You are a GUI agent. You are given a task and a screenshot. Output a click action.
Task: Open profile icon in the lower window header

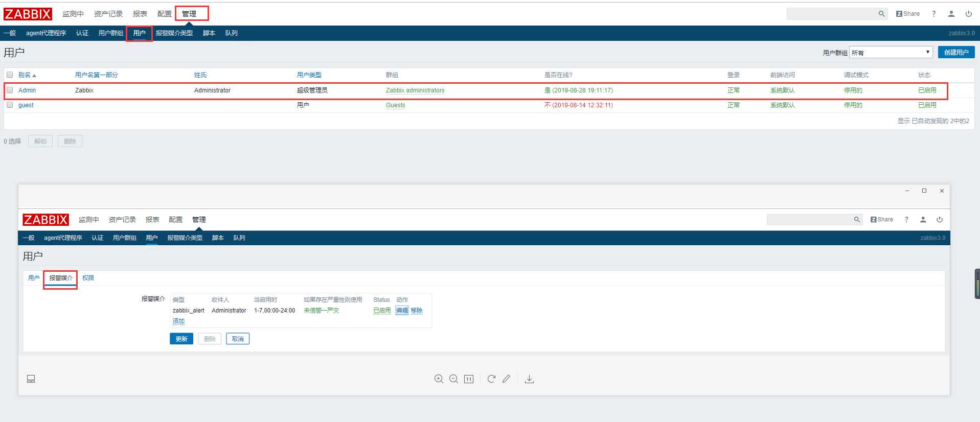coord(923,220)
